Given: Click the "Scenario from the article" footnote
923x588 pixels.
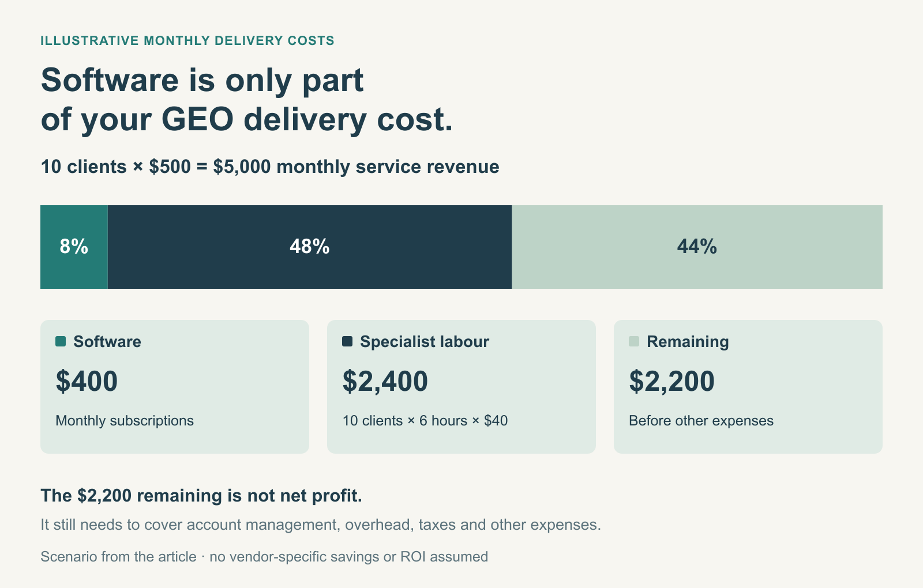Looking at the screenshot, I should click(264, 557).
